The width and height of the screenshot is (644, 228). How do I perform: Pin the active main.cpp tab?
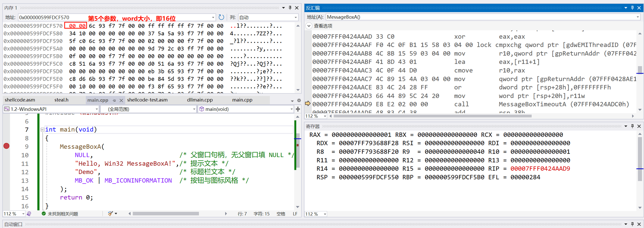click(x=114, y=100)
